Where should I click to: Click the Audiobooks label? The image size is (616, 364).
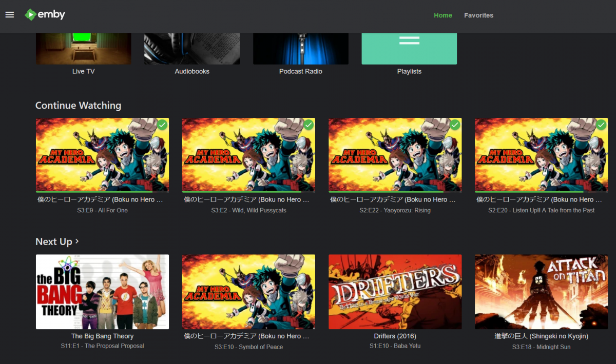point(192,72)
